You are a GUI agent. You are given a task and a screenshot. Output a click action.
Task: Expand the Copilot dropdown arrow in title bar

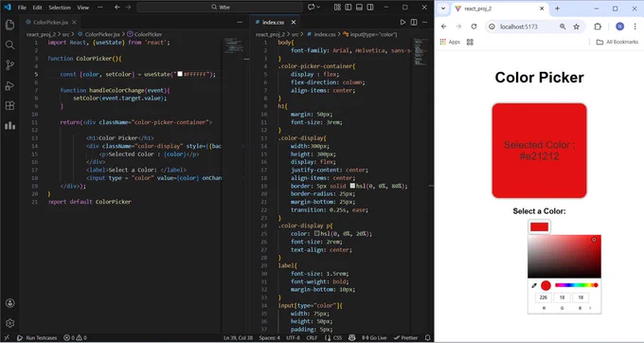point(318,7)
